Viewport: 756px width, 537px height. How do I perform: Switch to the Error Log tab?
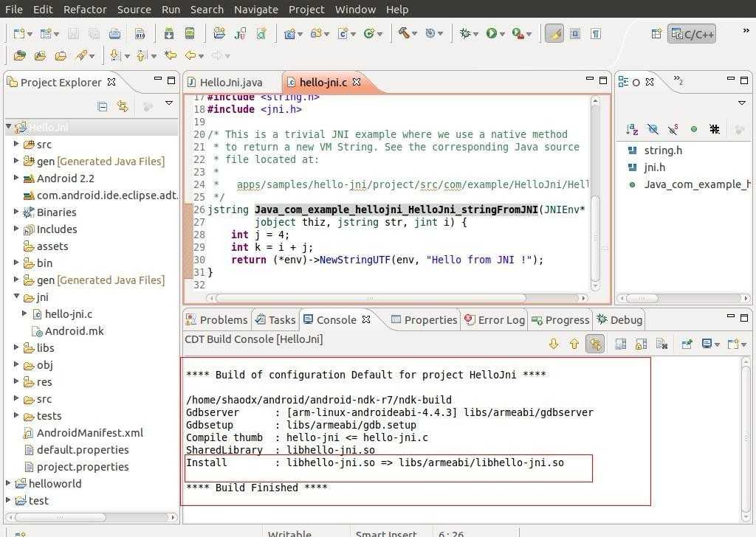[495, 320]
